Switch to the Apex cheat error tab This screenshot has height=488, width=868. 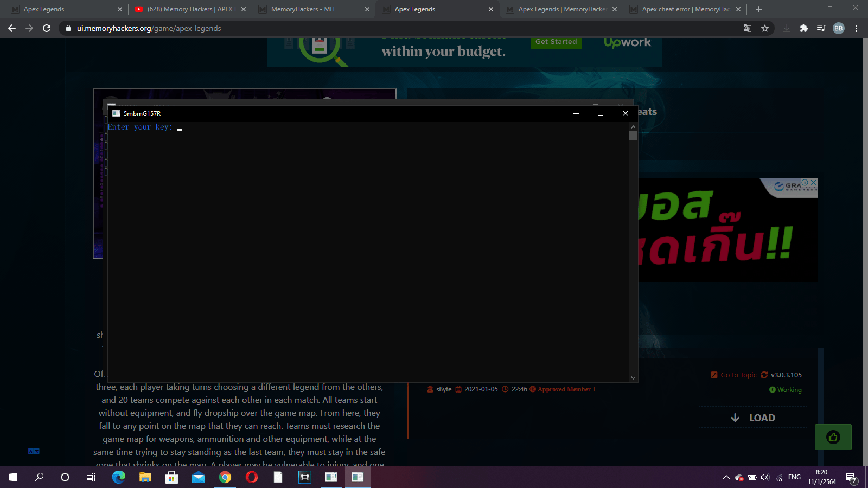685,9
